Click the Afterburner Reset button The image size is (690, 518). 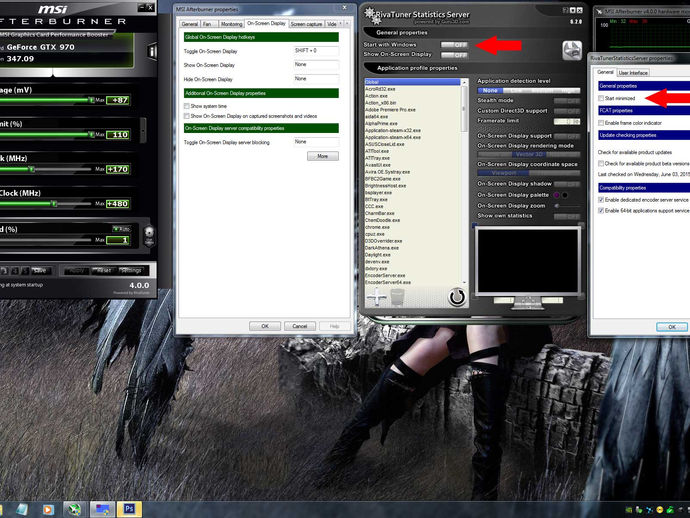pos(103,271)
